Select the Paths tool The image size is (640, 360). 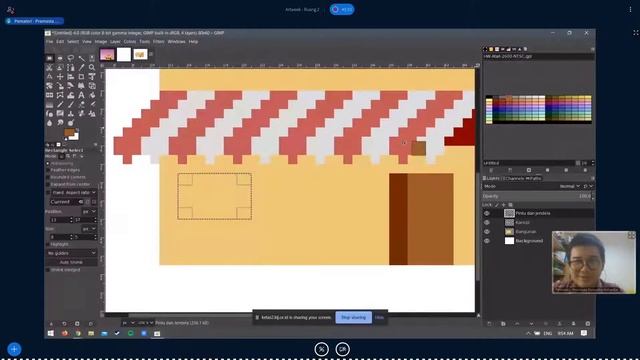pyautogui.click(x=71, y=67)
